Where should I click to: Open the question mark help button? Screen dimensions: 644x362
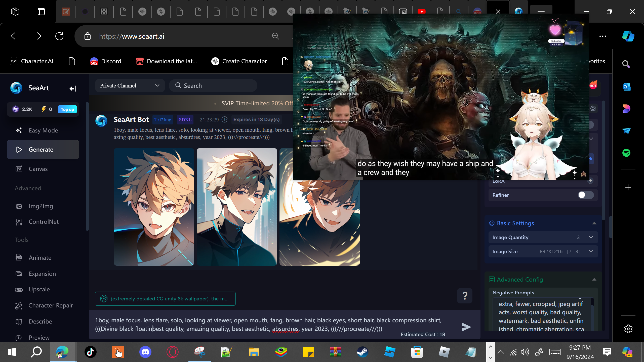click(465, 296)
